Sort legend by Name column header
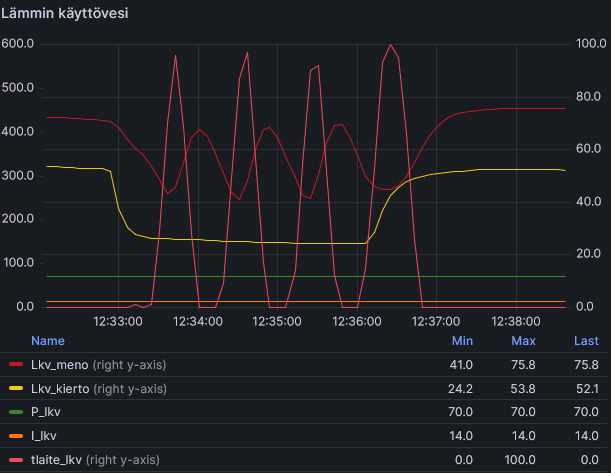 48,341
